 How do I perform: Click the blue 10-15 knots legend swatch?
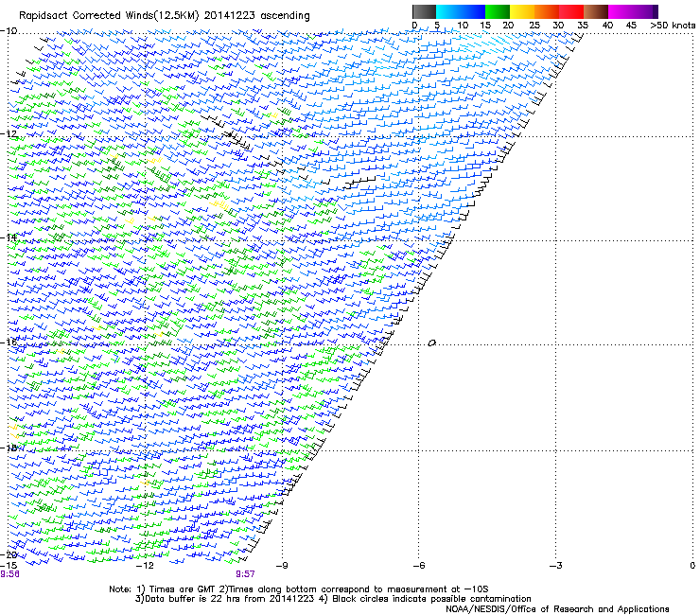click(x=473, y=11)
